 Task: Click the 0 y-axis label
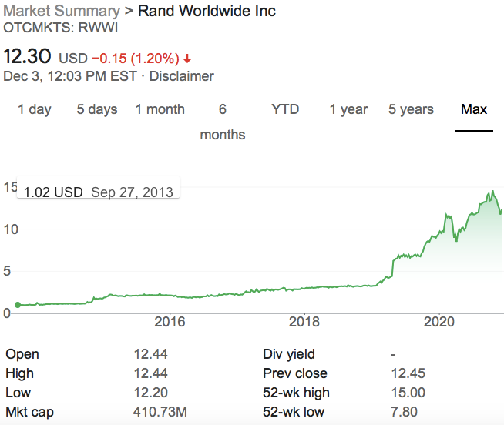[x=7, y=313]
